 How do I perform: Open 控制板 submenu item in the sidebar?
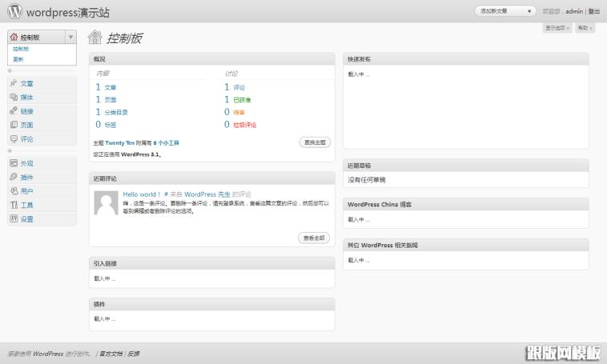21,49
